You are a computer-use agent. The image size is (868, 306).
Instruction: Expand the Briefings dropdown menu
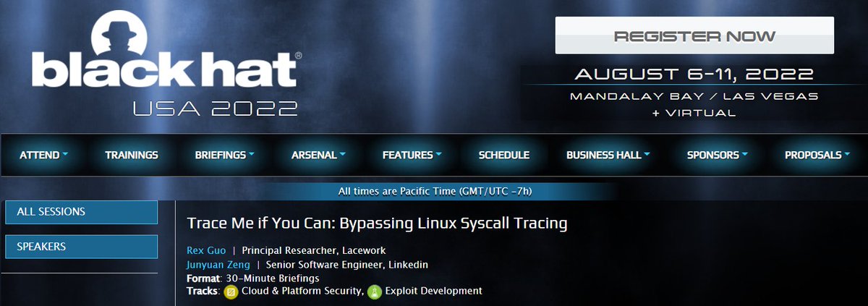pyautogui.click(x=225, y=155)
